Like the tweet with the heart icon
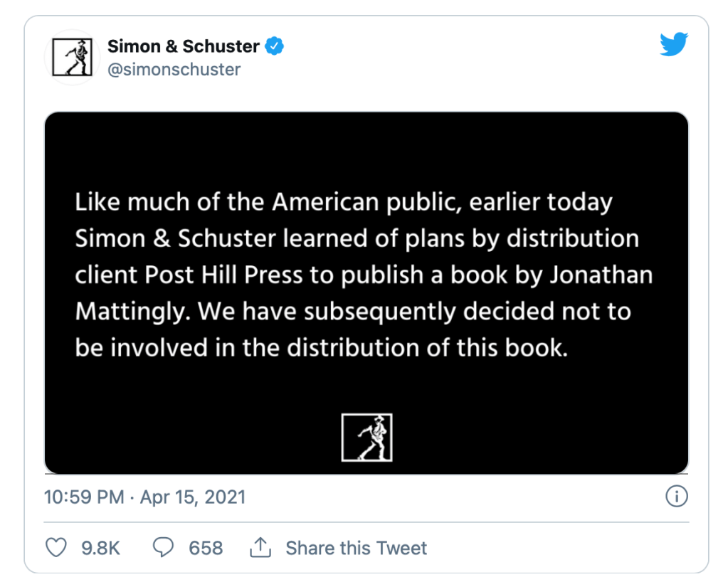This screenshot has width=728, height=582. [x=56, y=548]
